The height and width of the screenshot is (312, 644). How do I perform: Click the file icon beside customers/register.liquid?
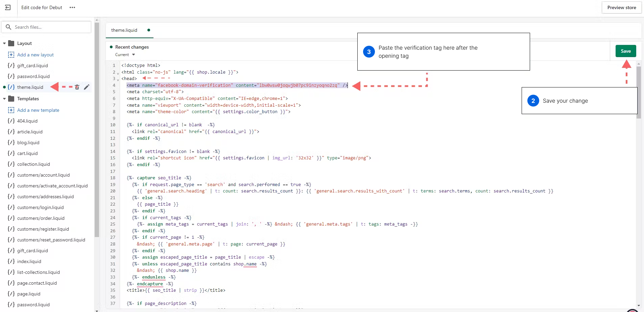coord(11,229)
